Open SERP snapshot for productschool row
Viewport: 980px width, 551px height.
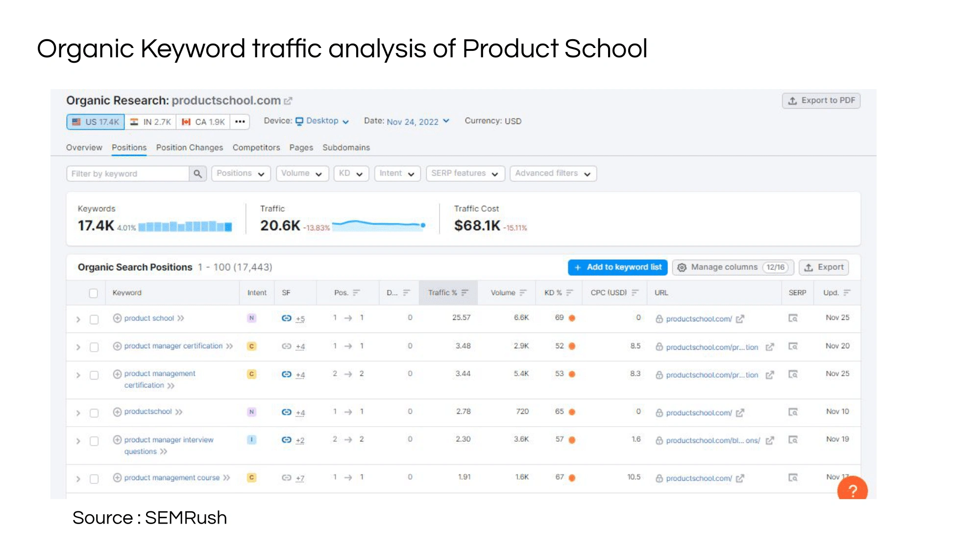(x=793, y=412)
